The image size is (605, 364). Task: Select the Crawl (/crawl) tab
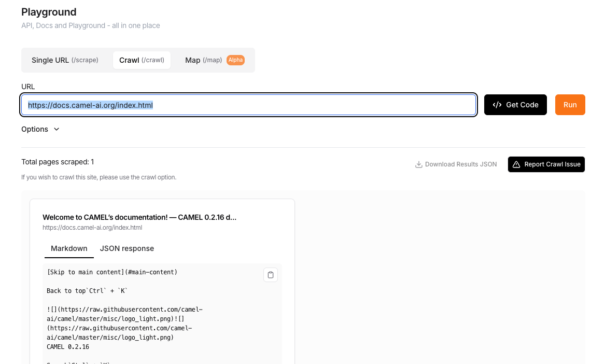pyautogui.click(x=142, y=60)
